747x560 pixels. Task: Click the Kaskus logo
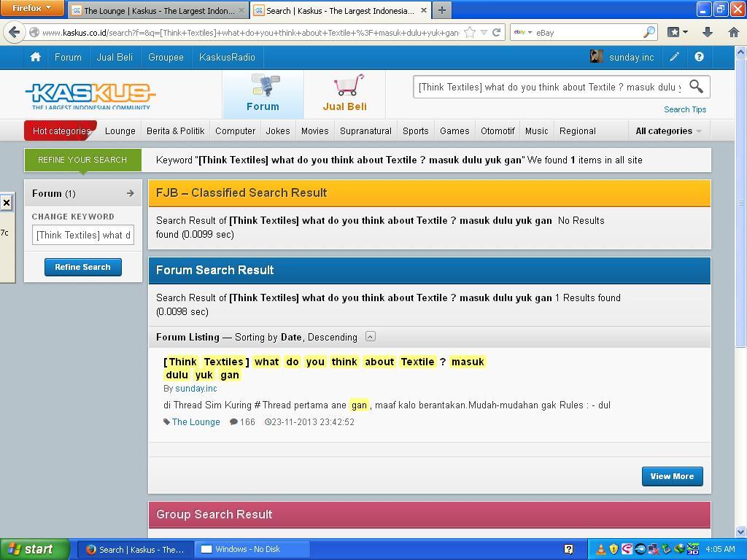[x=90, y=96]
